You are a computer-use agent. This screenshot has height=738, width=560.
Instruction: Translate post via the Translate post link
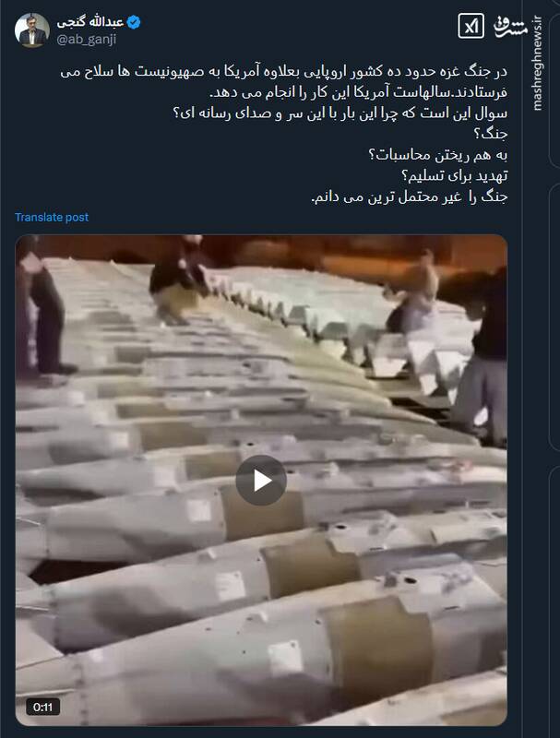52,217
